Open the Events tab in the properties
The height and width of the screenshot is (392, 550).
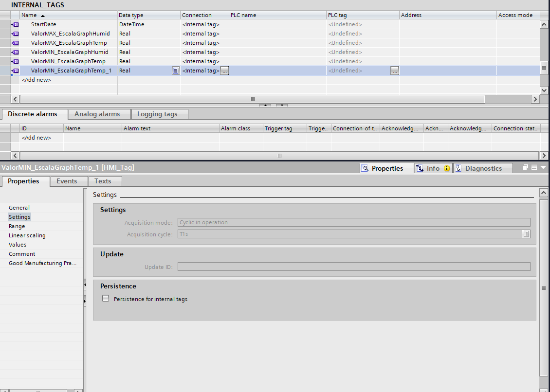pyautogui.click(x=67, y=181)
